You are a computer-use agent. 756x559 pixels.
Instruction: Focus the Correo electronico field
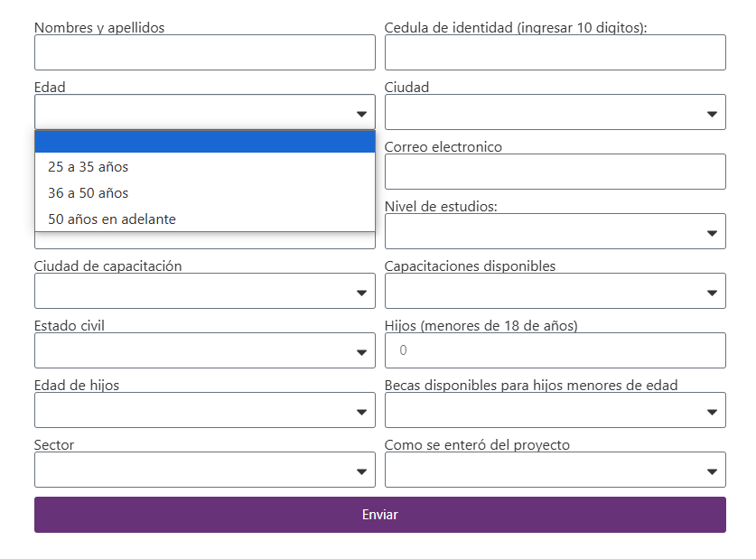[555, 172]
